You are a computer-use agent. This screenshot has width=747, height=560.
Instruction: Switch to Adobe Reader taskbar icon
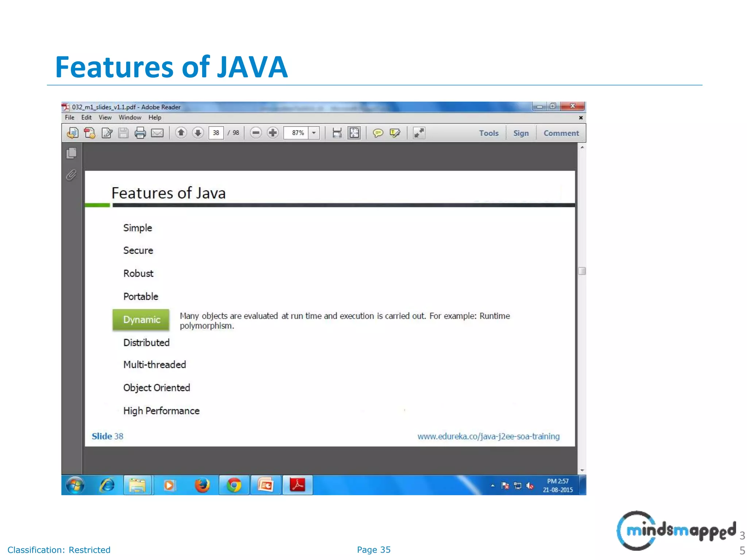[x=297, y=485]
